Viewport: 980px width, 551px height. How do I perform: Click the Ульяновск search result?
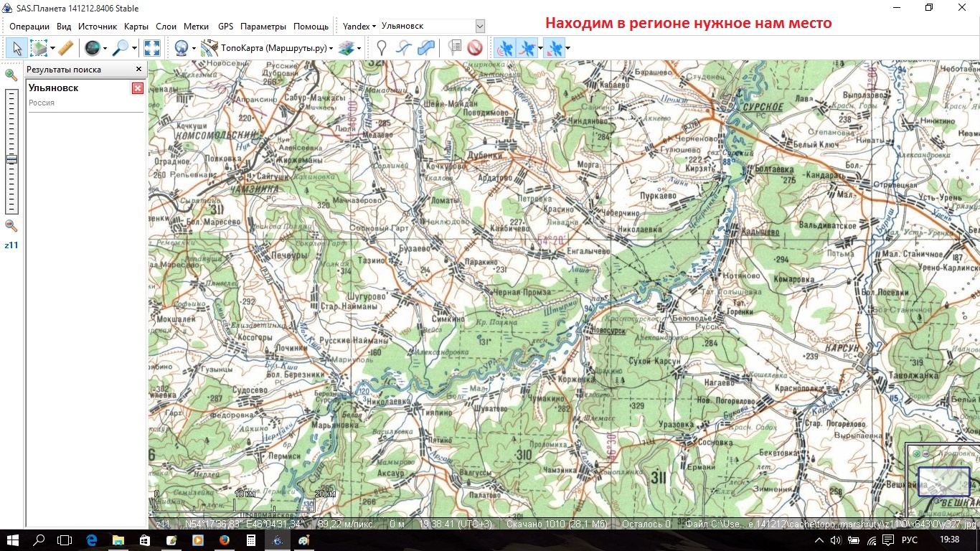(x=54, y=88)
